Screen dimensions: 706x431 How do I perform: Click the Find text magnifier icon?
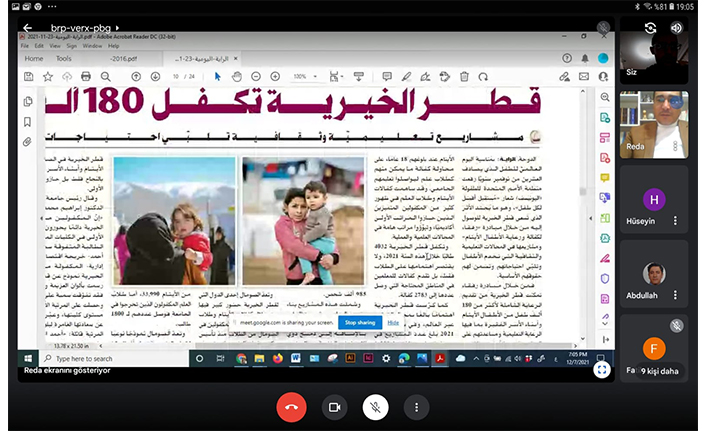[105, 77]
